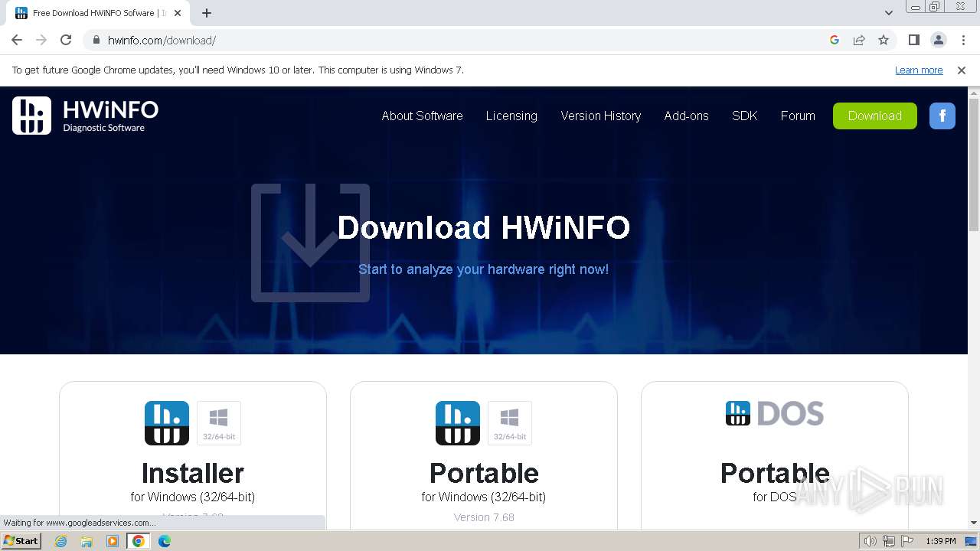The height and width of the screenshot is (551, 980).
Task: Open the Add-ons page
Action: (x=687, y=116)
